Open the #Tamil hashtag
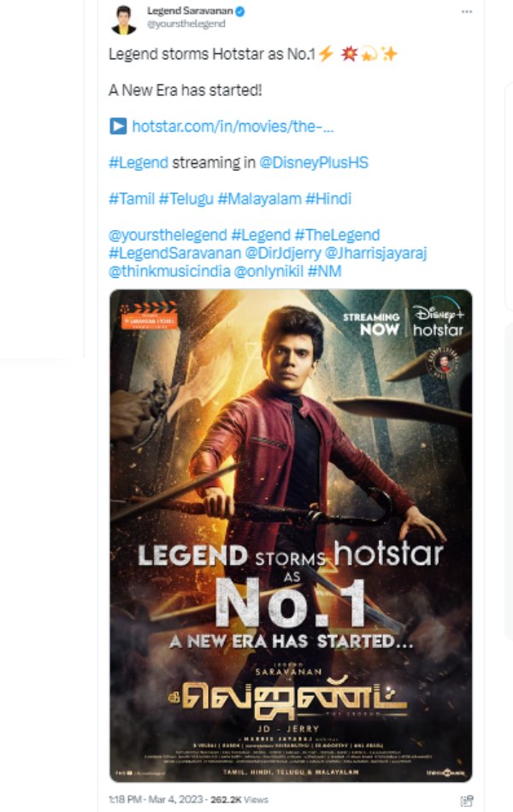This screenshot has width=513, height=812. point(127,197)
